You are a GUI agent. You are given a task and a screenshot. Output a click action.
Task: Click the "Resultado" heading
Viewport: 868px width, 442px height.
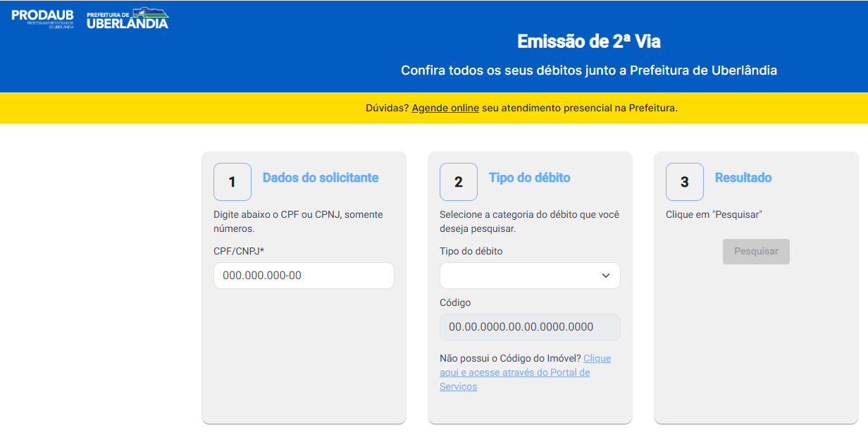743,178
